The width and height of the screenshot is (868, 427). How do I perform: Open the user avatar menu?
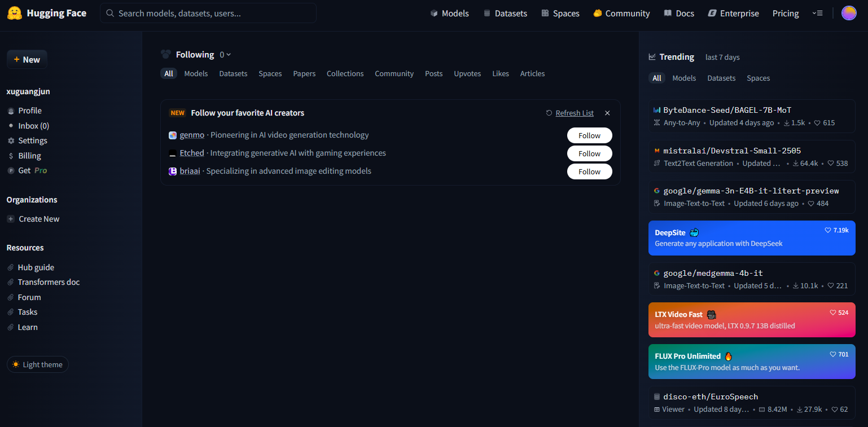coord(849,13)
